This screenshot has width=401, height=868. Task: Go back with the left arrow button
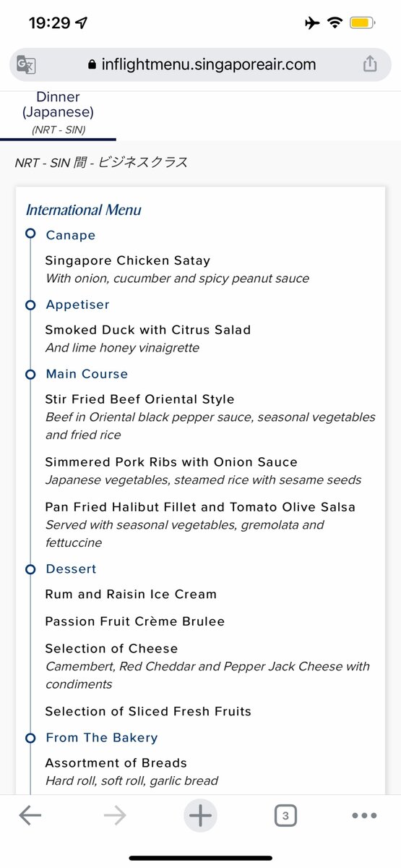[x=30, y=816]
